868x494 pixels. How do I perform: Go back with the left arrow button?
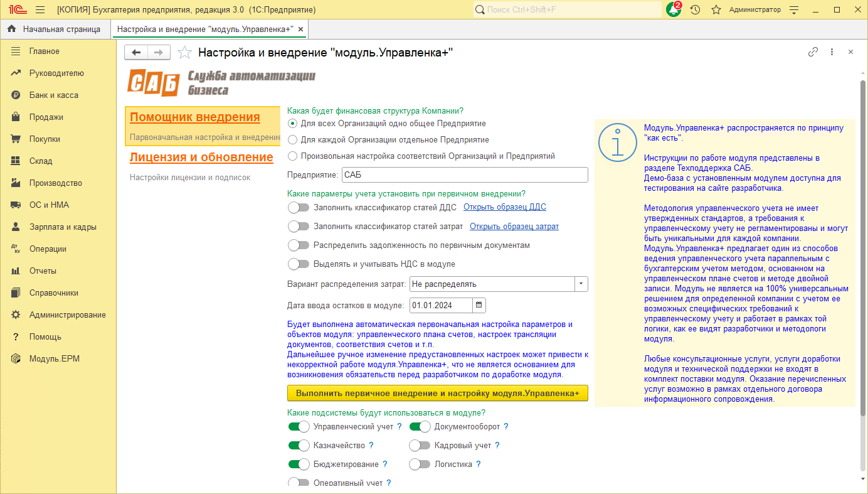coord(136,53)
